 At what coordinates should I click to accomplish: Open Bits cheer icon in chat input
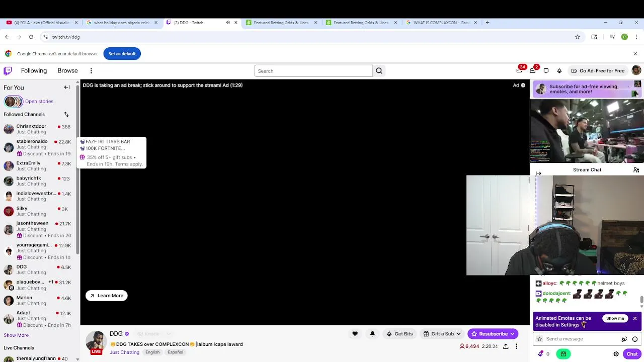tap(624, 339)
